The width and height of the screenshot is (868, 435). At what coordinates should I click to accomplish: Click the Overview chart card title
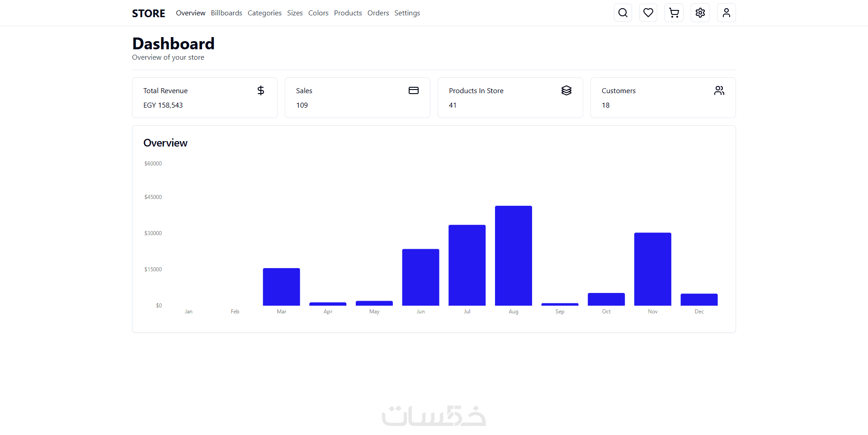click(x=165, y=143)
